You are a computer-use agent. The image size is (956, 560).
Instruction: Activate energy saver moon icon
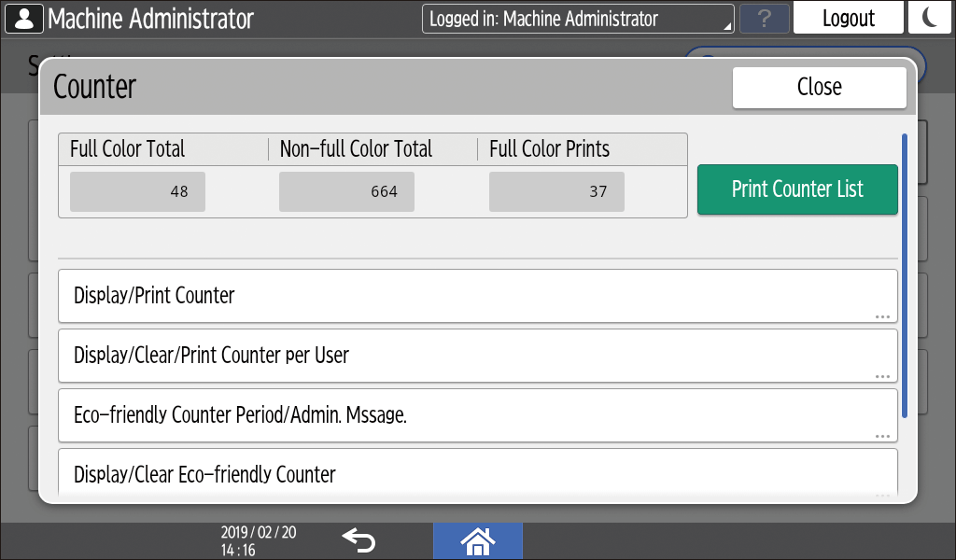929,19
